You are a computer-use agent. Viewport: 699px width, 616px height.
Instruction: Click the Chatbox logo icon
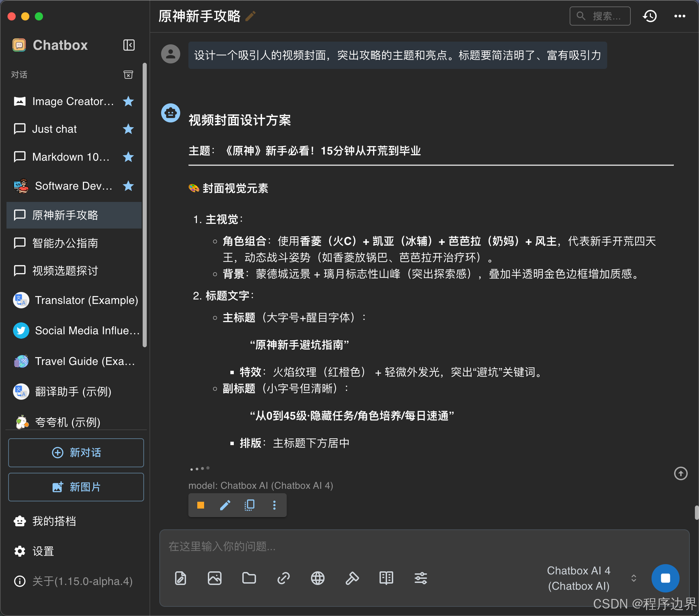19,45
